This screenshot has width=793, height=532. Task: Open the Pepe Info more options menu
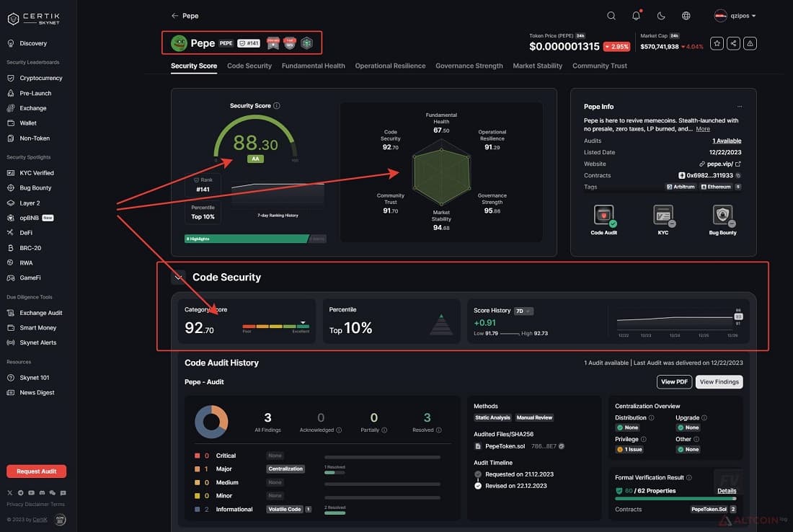click(x=740, y=107)
